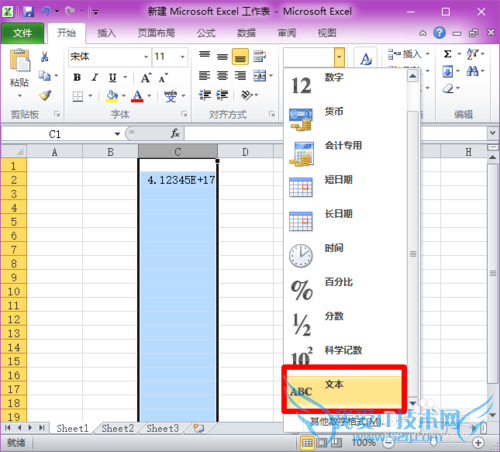Click the zoom in plus button

coord(478,443)
